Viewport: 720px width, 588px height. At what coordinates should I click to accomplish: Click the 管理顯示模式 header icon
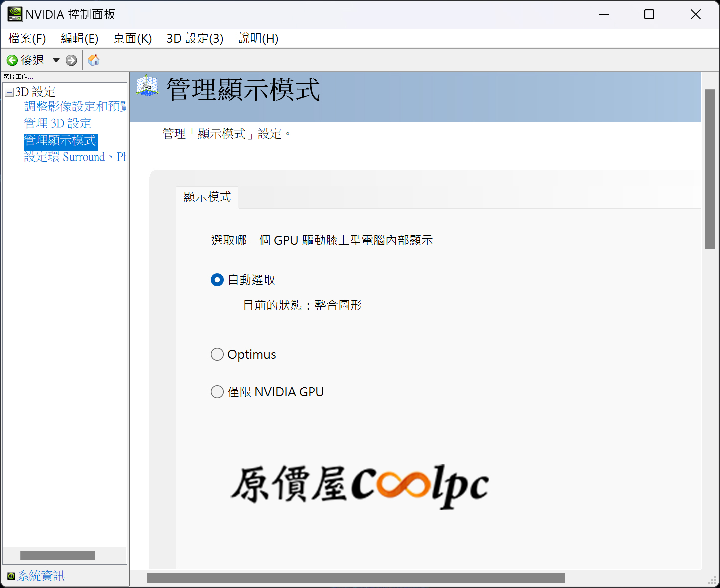[147, 86]
